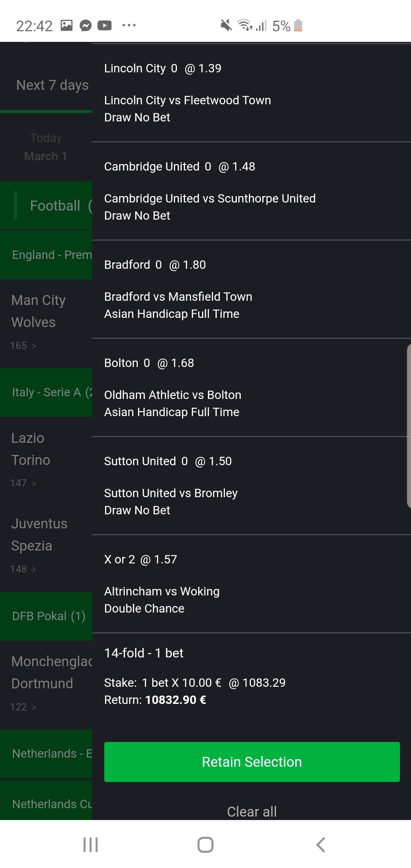Tap the battery status icon
This screenshot has width=411, height=868.
coord(298,26)
